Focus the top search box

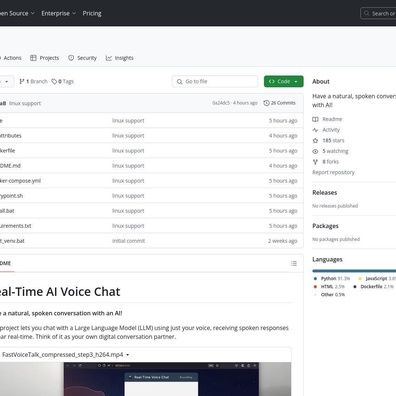point(379,13)
